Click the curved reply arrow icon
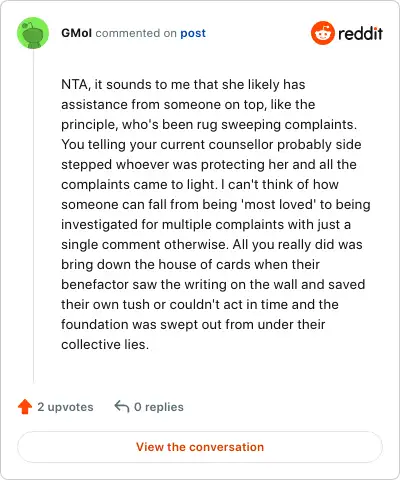Image resolution: width=400 pixels, height=480 pixels. click(x=122, y=406)
